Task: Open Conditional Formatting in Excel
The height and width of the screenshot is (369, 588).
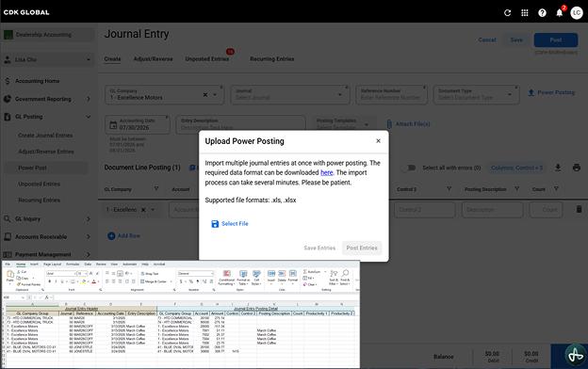Action: (226, 278)
